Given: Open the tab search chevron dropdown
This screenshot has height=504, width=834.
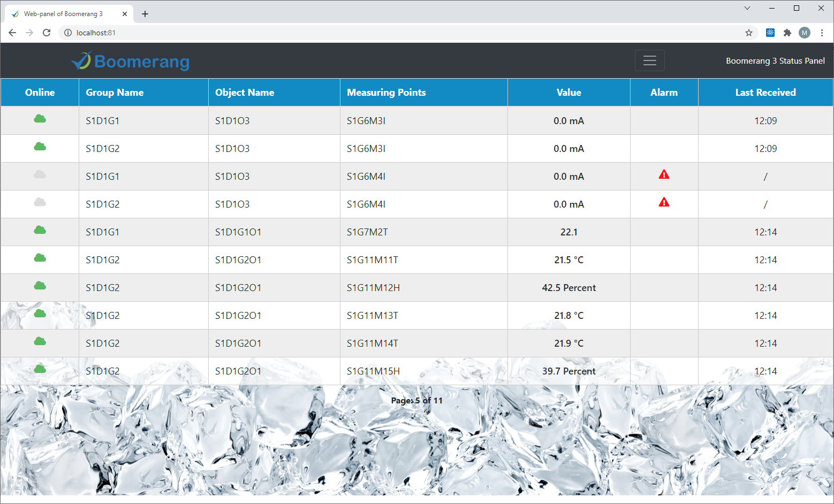Looking at the screenshot, I should coord(747,8).
